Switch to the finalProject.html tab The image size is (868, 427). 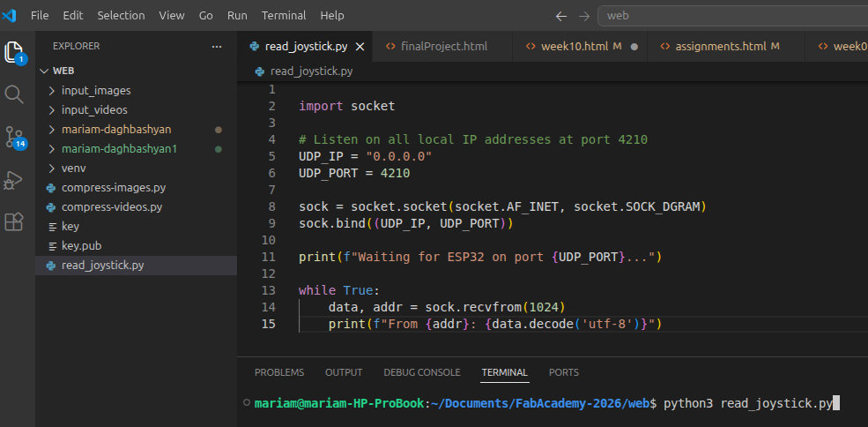[x=443, y=46]
